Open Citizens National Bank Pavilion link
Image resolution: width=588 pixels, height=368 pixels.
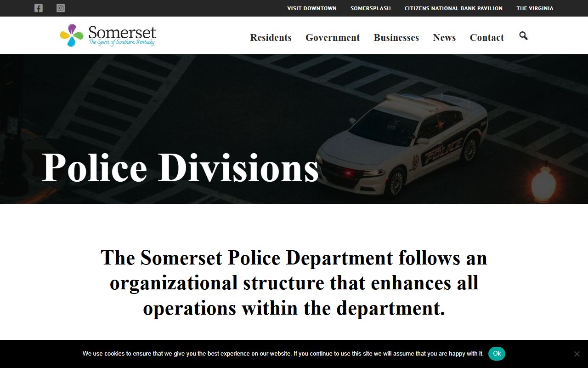[x=453, y=8]
